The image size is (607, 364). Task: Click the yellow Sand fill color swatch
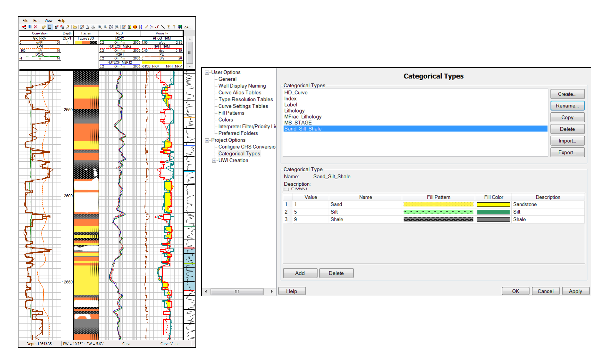493,204
